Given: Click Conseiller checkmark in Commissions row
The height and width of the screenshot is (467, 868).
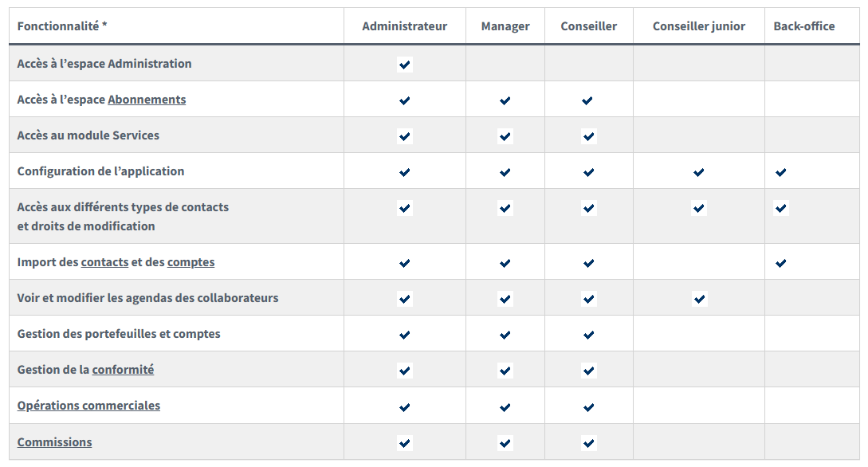Looking at the screenshot, I should click(588, 443).
